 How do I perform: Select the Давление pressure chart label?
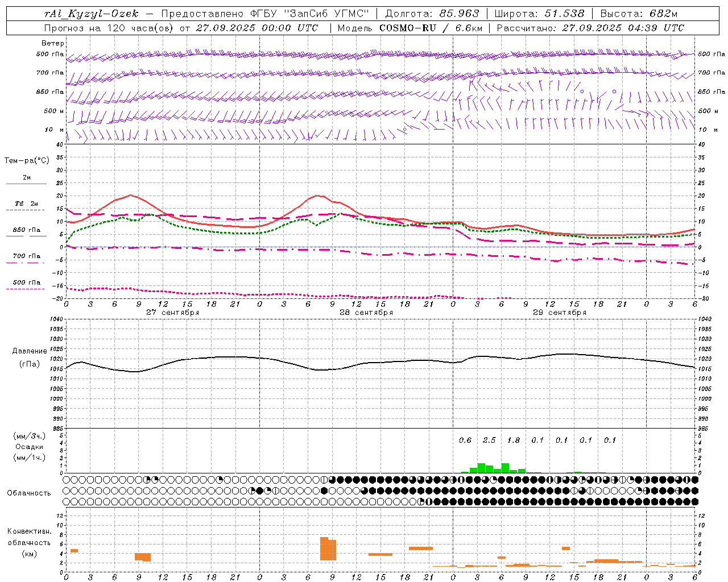[x=30, y=351]
